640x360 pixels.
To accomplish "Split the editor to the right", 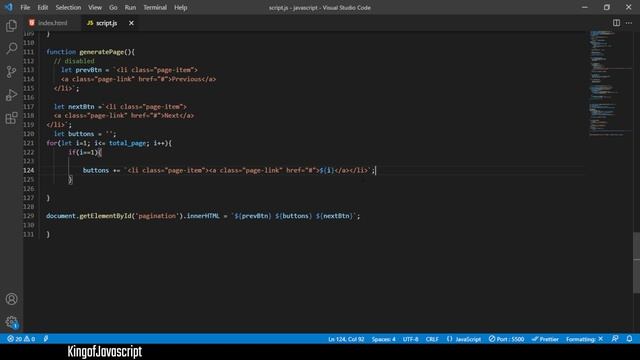I will 616,23.
